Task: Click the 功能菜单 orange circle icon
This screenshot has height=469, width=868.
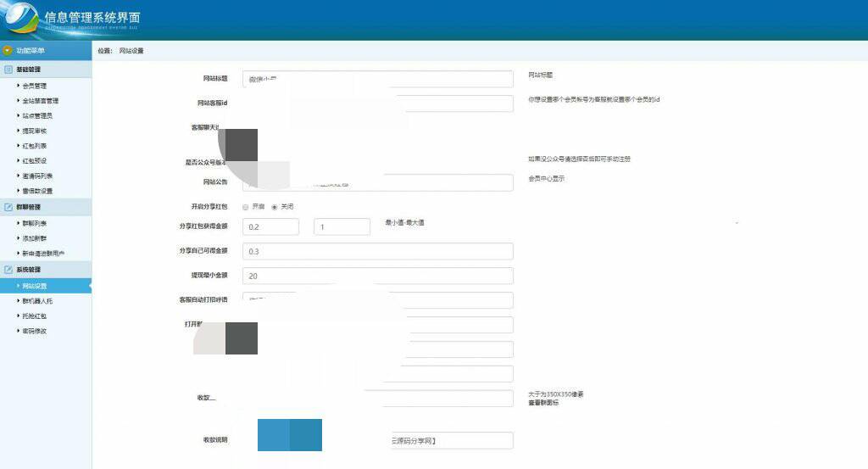Action: tap(7, 50)
